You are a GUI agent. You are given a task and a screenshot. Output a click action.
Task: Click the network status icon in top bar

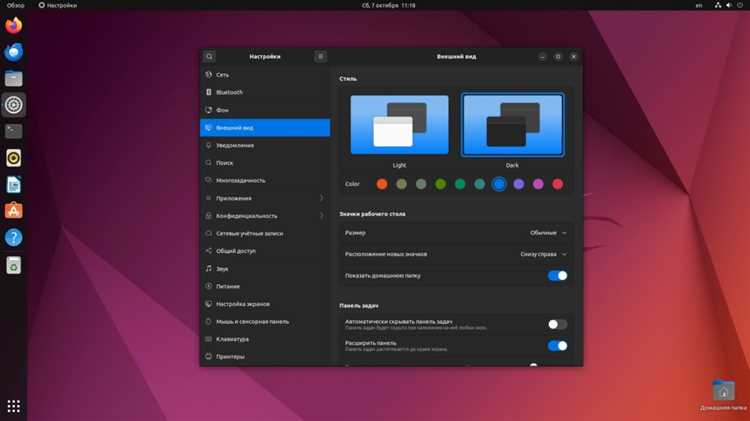[x=717, y=5]
